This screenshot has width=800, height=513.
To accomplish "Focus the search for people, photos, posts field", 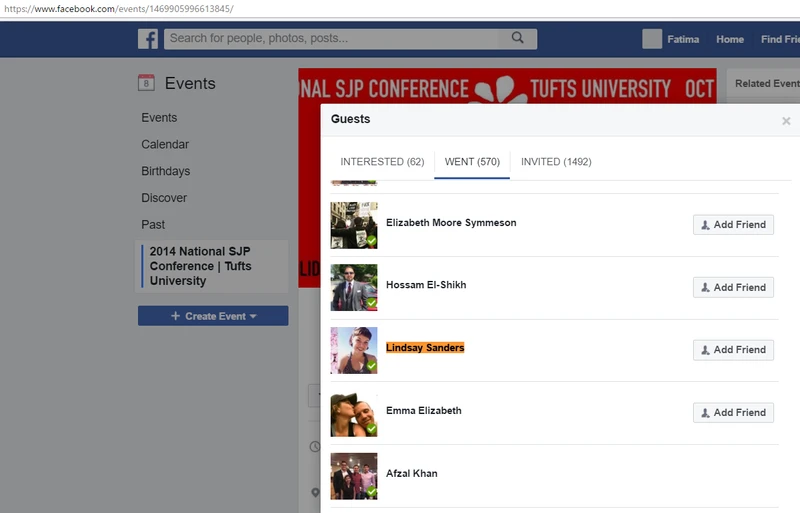I will click(x=350, y=39).
